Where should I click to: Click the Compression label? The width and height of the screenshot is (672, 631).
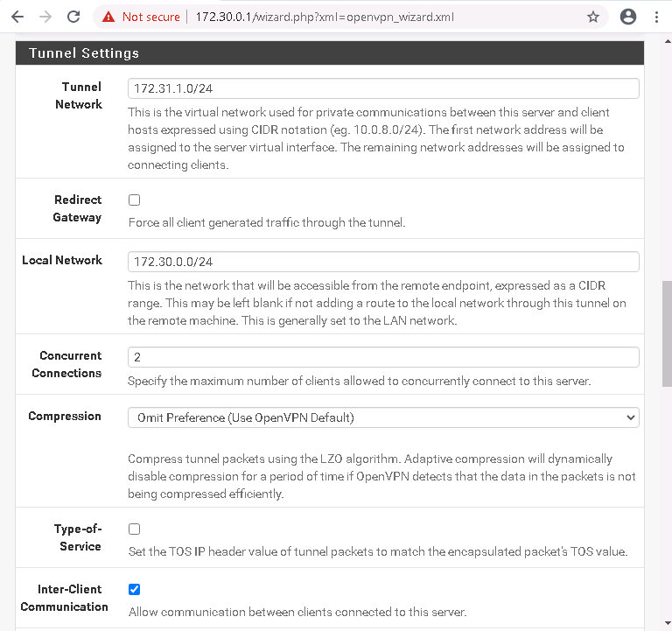[65, 417]
